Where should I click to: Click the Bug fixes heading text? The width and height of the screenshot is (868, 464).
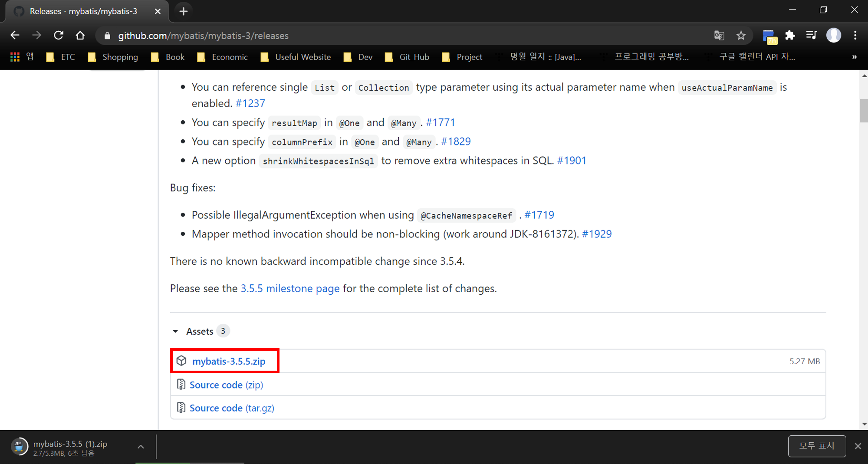tap(193, 188)
